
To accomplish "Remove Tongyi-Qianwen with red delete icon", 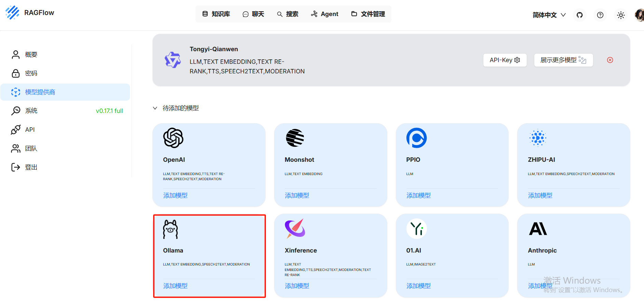I will [x=610, y=60].
